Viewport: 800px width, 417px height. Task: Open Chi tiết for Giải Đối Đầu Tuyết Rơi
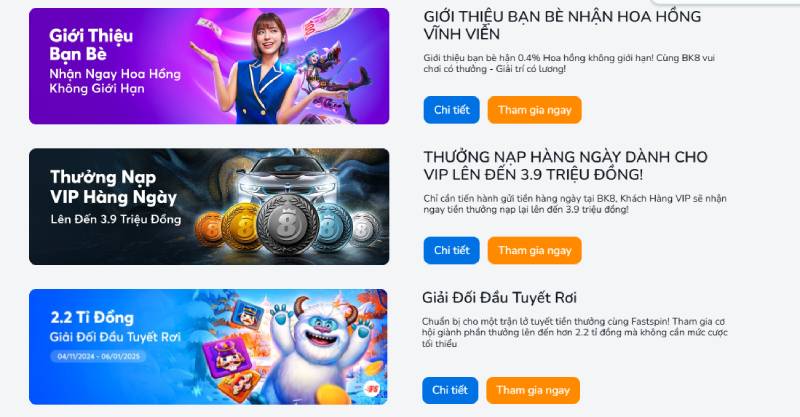click(450, 390)
